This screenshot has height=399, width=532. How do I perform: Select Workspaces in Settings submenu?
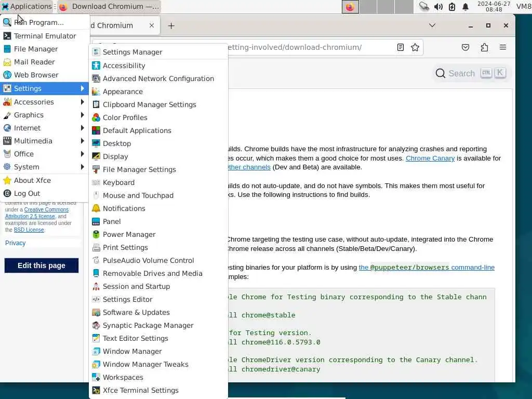(x=158, y=377)
